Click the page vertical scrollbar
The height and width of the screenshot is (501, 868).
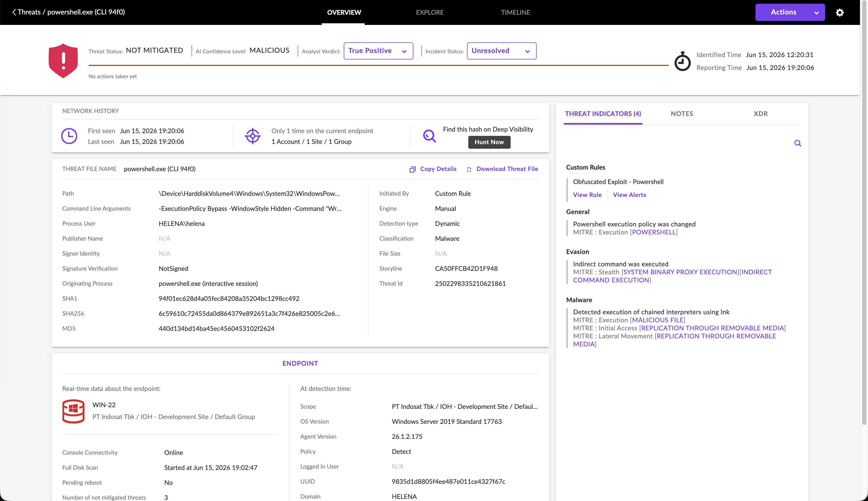click(x=864, y=213)
